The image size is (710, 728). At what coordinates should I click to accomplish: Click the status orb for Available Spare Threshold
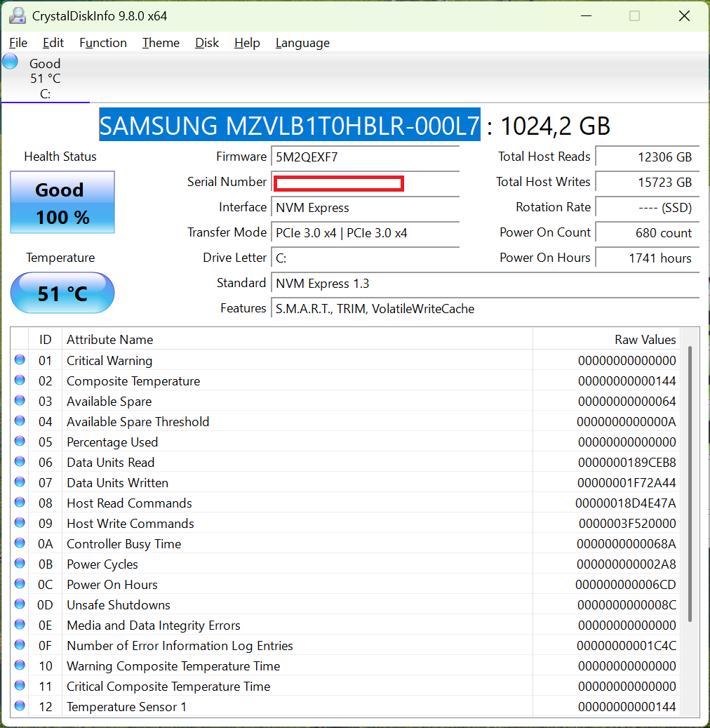[20, 421]
